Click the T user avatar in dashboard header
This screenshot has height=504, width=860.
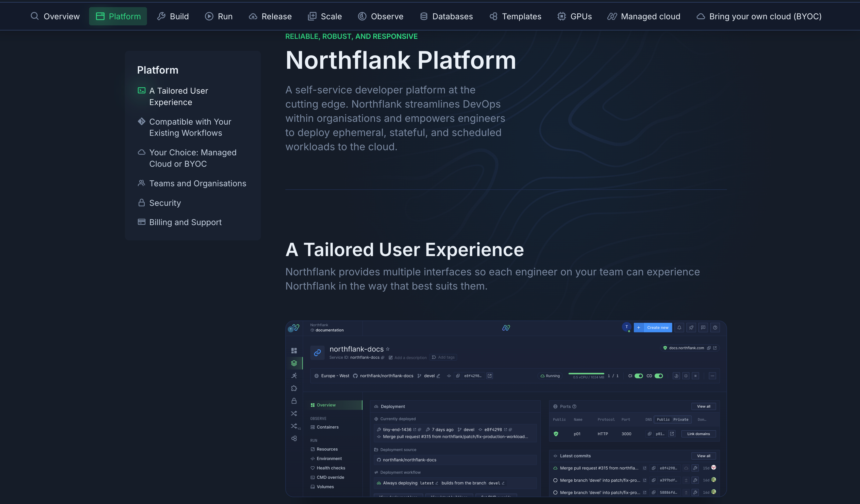(x=626, y=327)
